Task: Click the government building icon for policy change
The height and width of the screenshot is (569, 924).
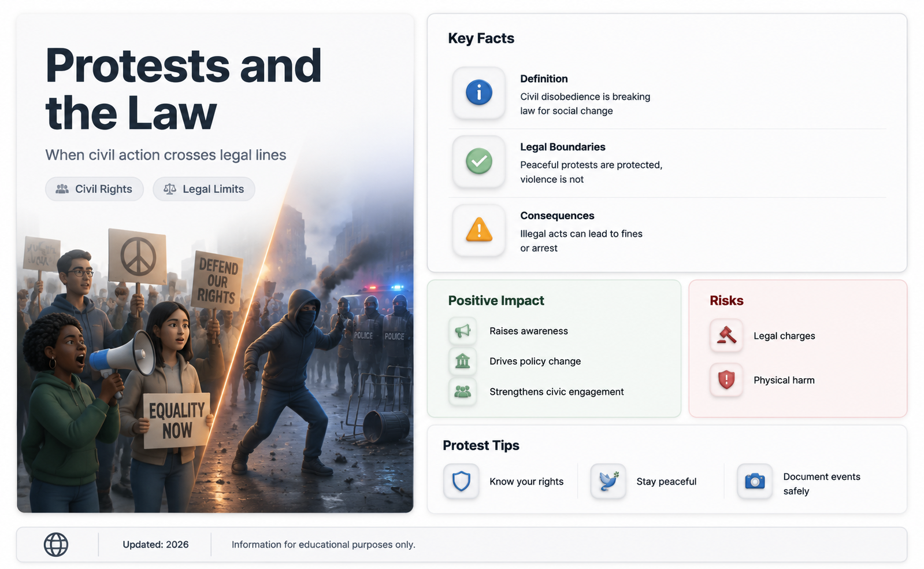Action: point(462,361)
